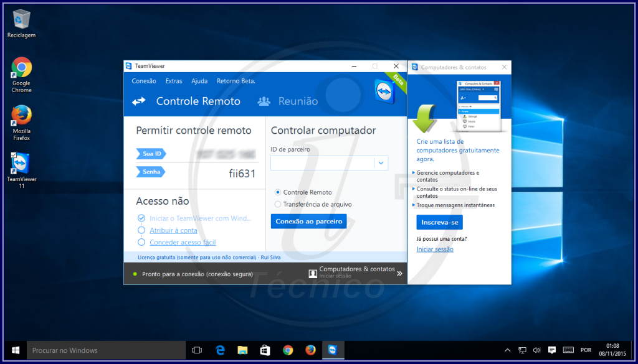Select the Controle Remoto arrows icon
This screenshot has width=638, height=364.
pos(138,101)
